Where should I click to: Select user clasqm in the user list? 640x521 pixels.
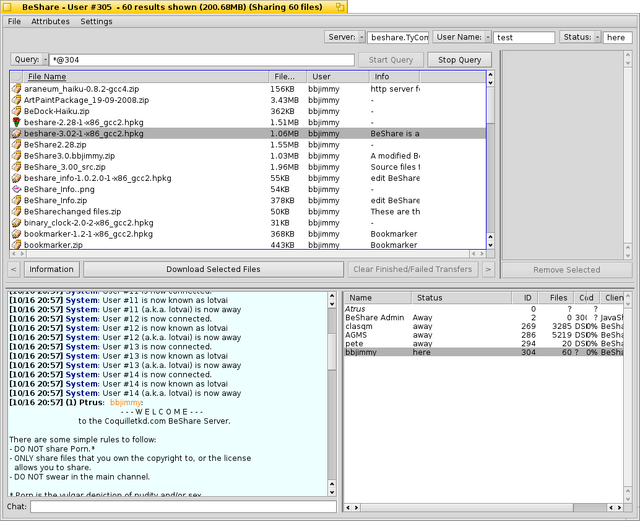[484, 326]
